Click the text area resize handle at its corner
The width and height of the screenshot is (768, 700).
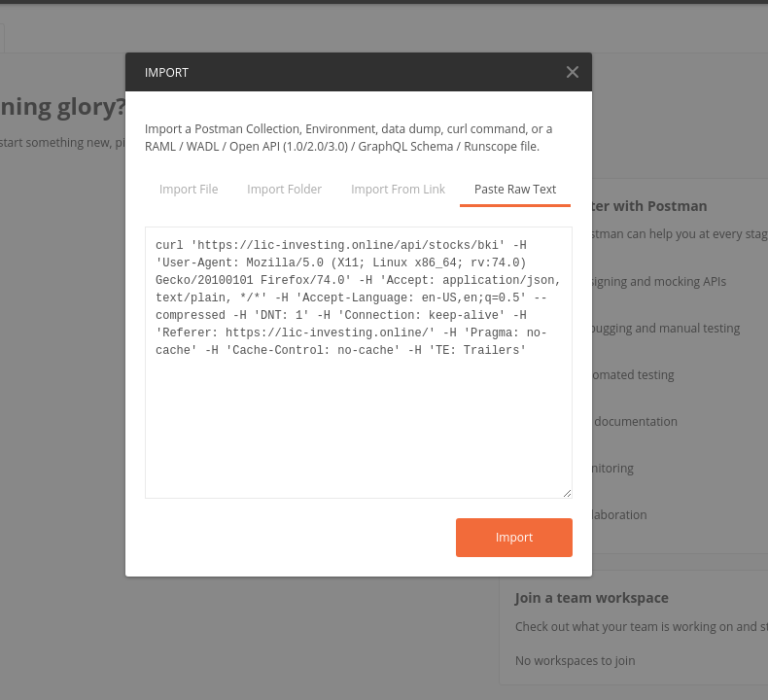[x=567, y=493]
